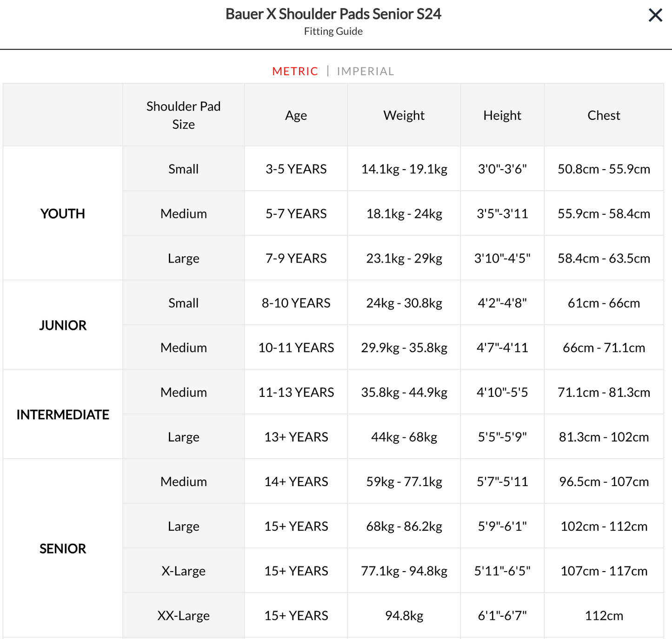The image size is (672, 639).
Task: Pick the '29.9kg - 35.8kg' weight cell
Action: (x=404, y=348)
